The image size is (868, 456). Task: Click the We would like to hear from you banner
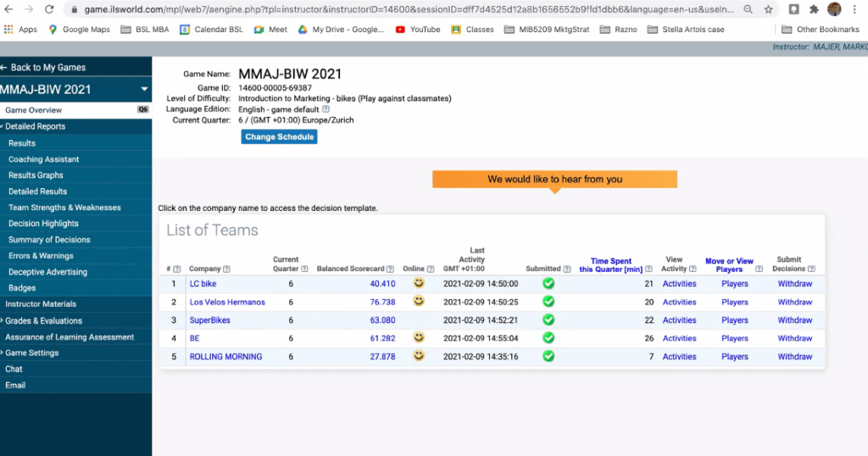[554, 179]
